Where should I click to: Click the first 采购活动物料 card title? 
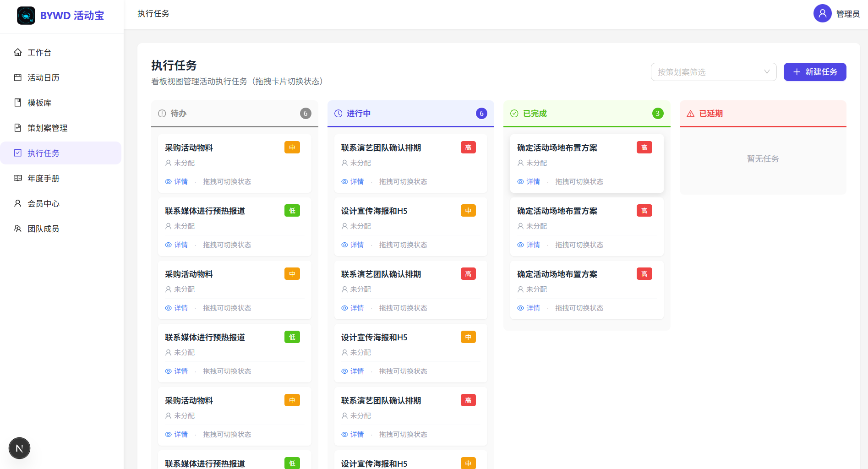coord(189,148)
